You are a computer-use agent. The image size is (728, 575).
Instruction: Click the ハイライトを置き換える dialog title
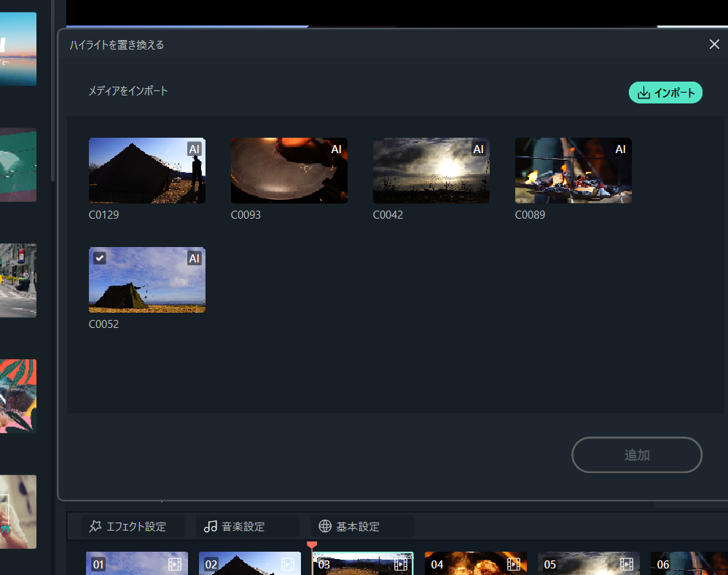point(117,44)
